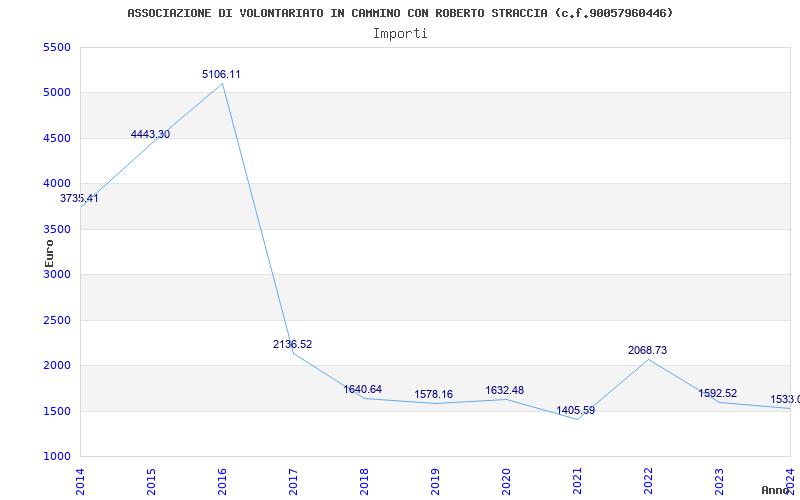Select the 1578.16 data label
The width and height of the screenshot is (800, 500).
point(434,394)
